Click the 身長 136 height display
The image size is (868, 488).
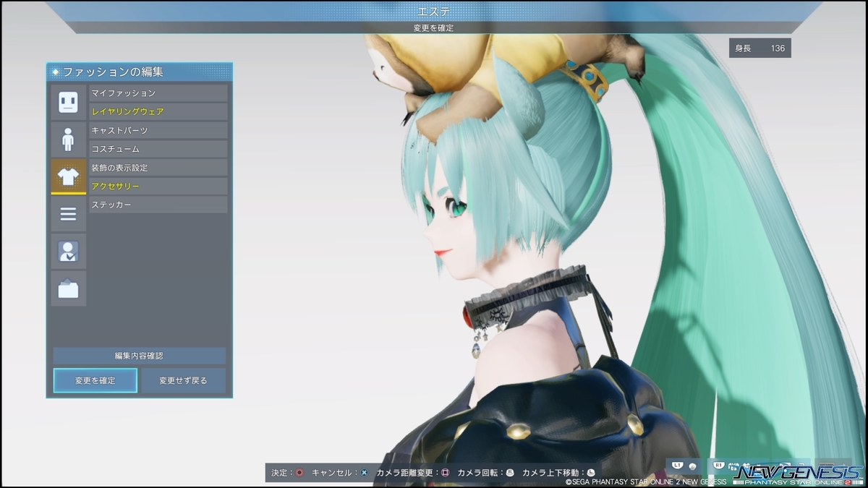point(760,48)
